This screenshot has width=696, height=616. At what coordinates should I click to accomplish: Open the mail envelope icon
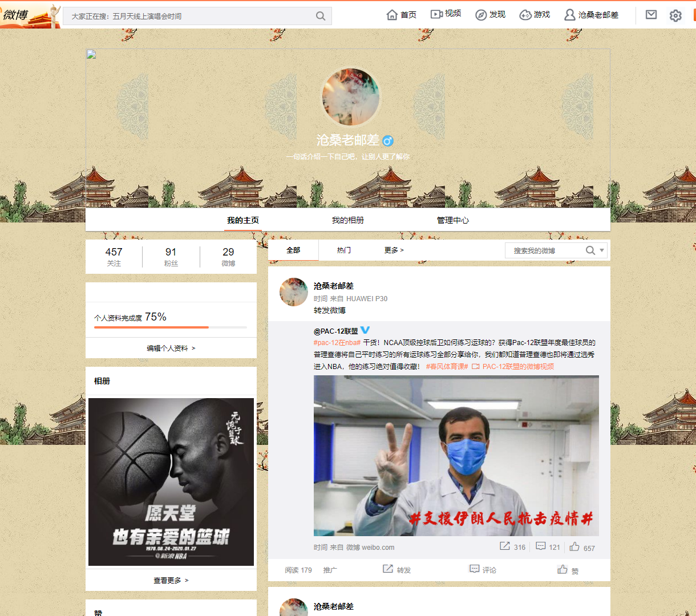pyautogui.click(x=651, y=15)
